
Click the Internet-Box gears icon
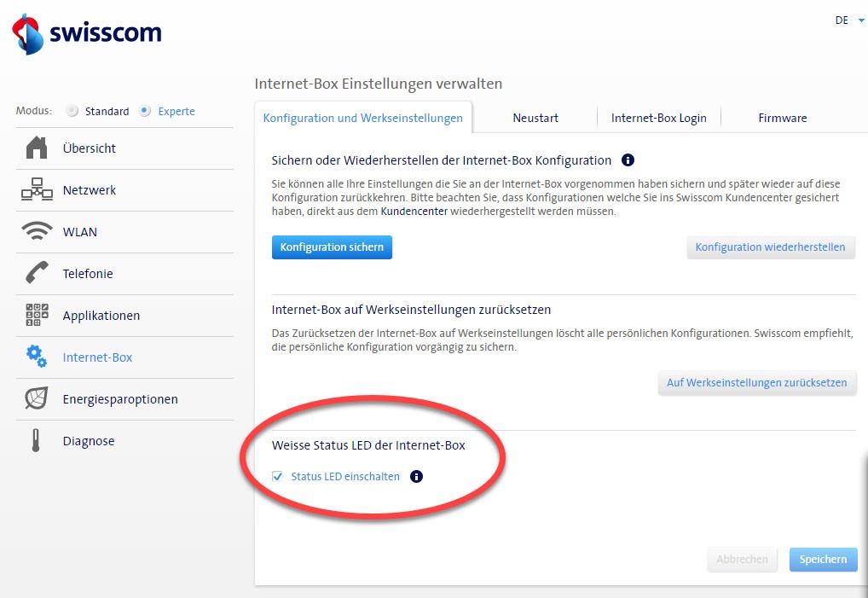(37, 357)
